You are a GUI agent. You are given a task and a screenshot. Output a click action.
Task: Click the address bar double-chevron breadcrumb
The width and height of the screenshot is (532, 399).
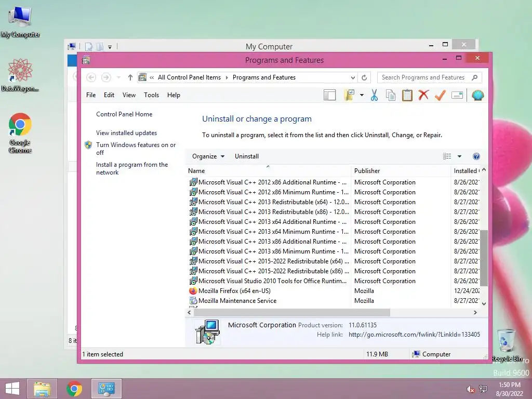click(152, 78)
